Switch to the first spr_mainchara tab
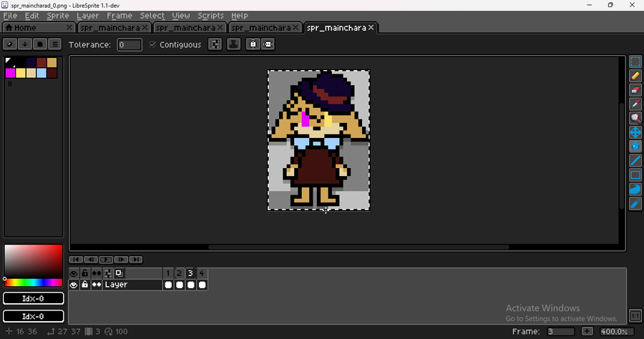This screenshot has height=339, width=644. point(114,28)
